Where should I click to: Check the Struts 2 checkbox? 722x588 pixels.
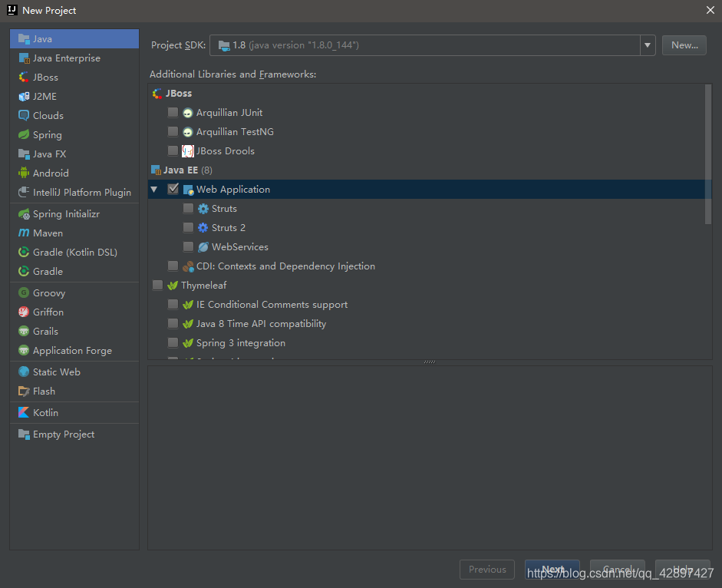click(x=188, y=228)
